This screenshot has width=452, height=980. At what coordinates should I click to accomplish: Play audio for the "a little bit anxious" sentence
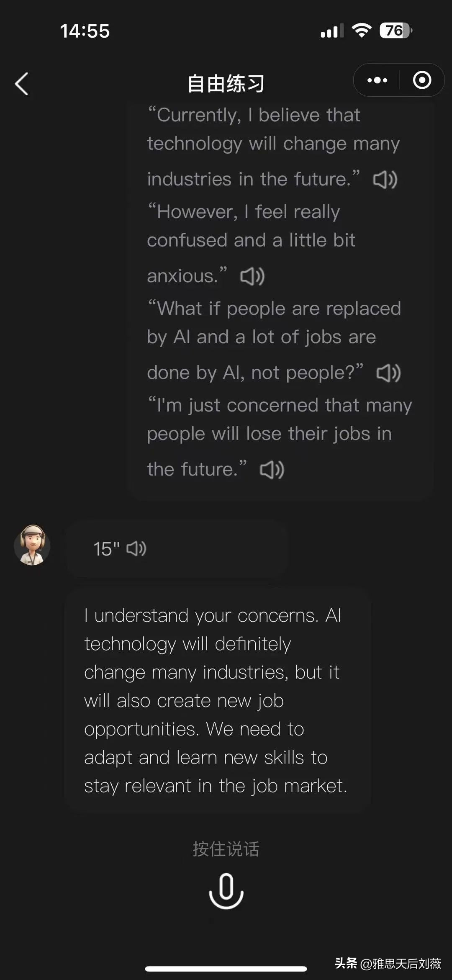tap(253, 276)
